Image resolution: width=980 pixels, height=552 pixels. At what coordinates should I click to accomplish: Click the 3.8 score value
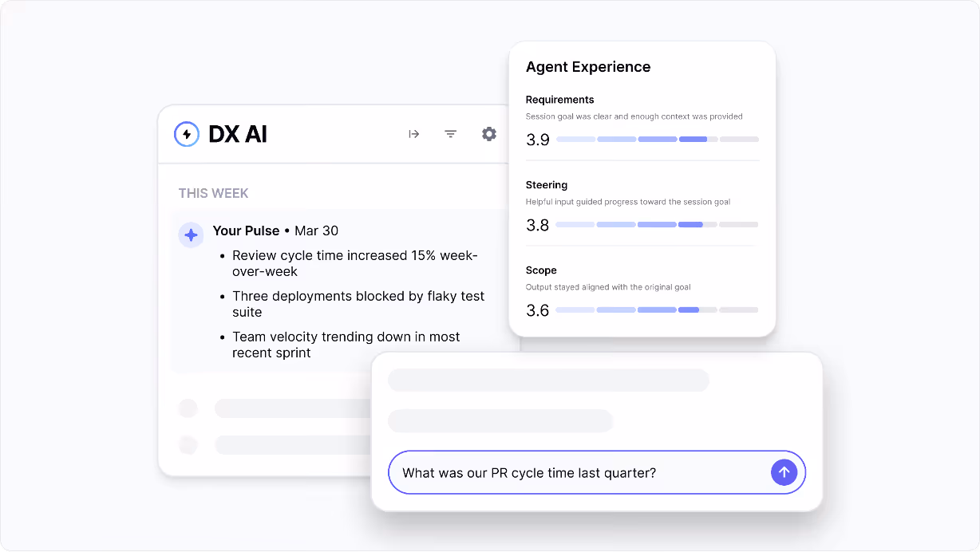538,225
